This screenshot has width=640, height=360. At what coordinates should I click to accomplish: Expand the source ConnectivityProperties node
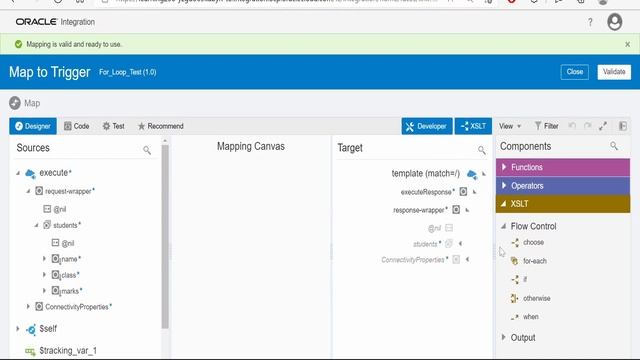coord(28,307)
